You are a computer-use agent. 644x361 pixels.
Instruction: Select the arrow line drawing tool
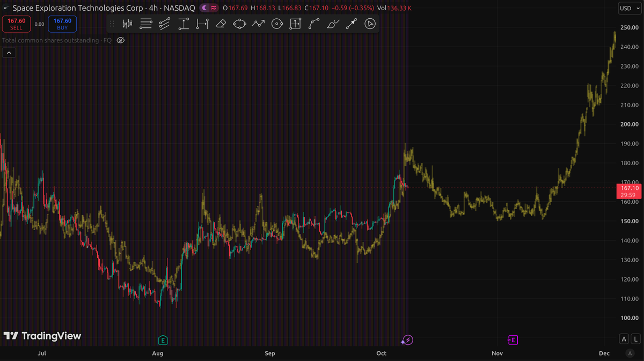click(352, 24)
